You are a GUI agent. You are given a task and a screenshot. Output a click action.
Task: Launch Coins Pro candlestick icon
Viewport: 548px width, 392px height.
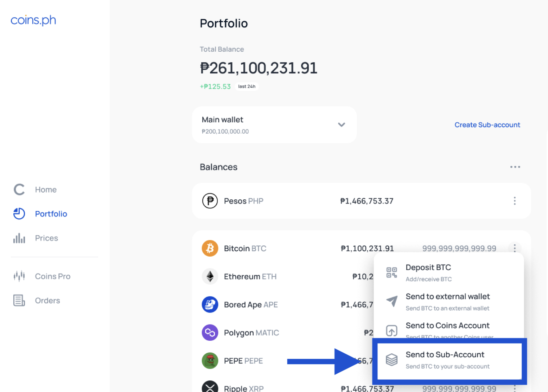tap(19, 276)
